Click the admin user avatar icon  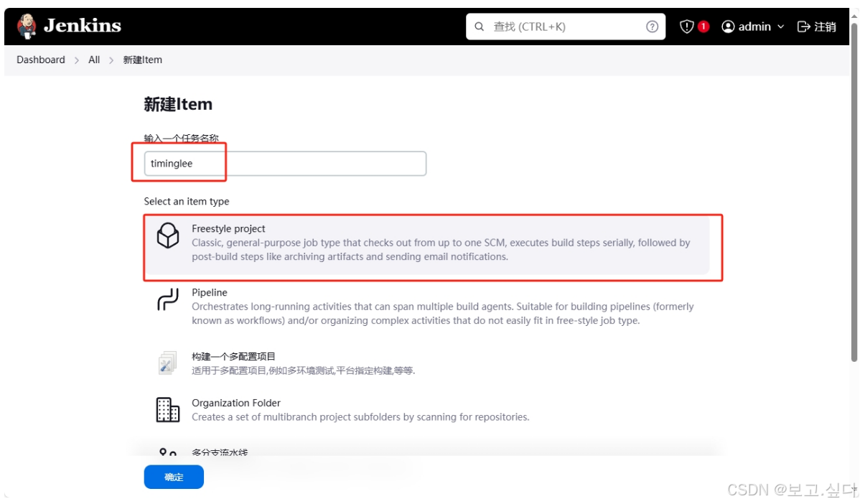click(x=728, y=27)
